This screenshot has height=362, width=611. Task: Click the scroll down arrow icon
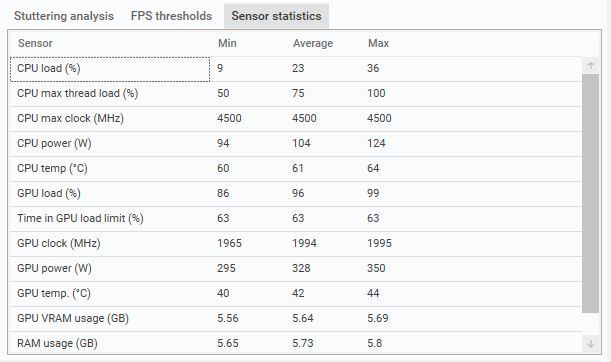coord(590,344)
